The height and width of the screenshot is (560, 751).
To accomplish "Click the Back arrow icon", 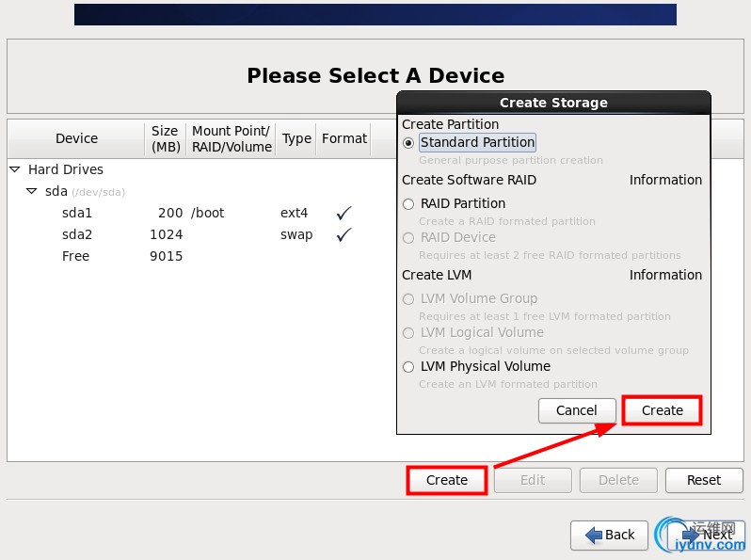I will coord(594,536).
